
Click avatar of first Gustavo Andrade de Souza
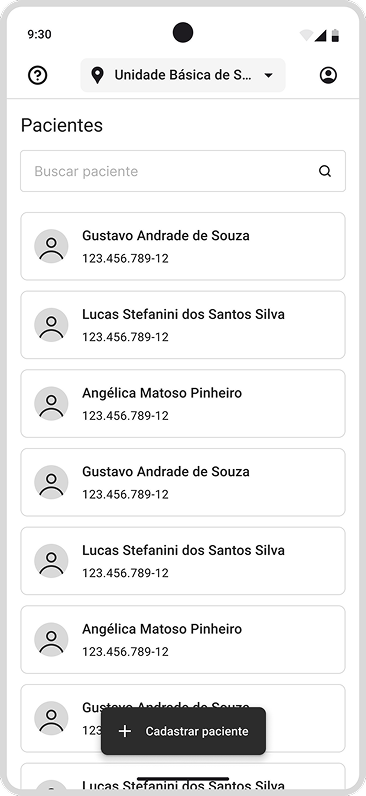pos(51,246)
